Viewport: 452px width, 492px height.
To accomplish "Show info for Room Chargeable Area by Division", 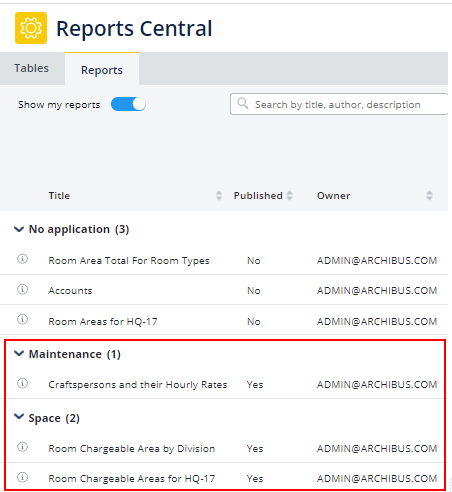I will [22, 447].
